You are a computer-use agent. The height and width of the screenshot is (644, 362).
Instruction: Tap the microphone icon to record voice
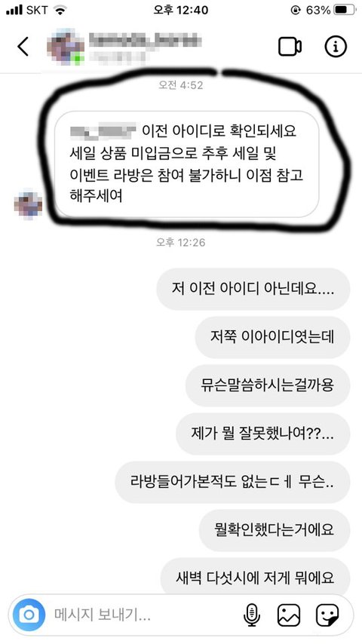(251, 615)
